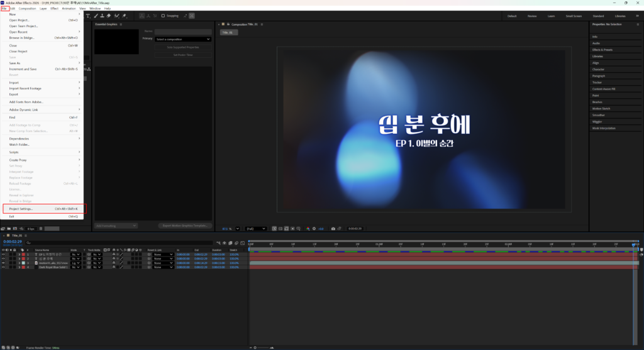Click the Export Motion Graphics Template button
Image resolution: width=644 pixels, height=350 pixels.
[184, 225]
